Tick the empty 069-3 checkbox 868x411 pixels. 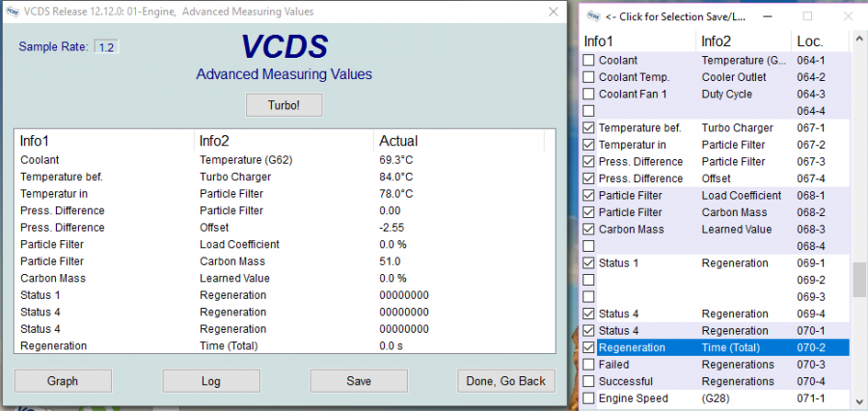click(x=589, y=297)
